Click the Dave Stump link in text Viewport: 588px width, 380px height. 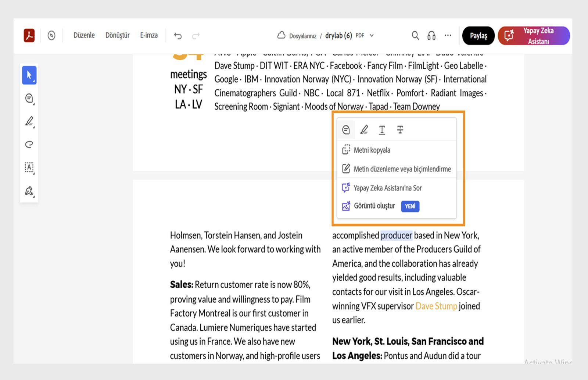pyautogui.click(x=436, y=306)
